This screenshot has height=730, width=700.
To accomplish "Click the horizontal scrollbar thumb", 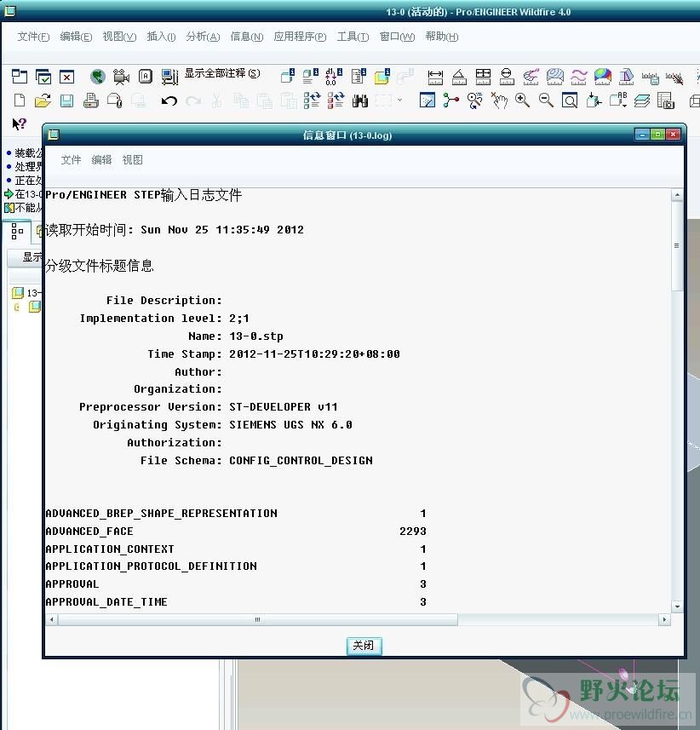I will 257,619.
